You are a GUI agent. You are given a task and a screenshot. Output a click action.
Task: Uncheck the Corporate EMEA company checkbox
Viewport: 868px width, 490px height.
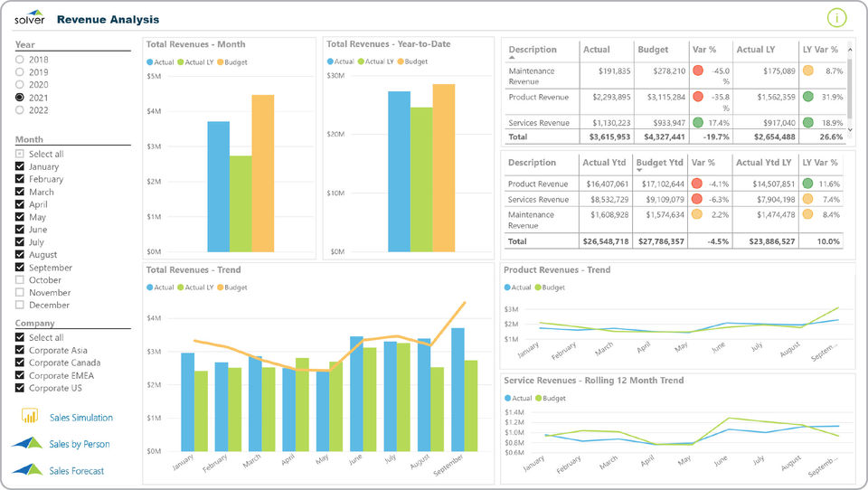tap(20, 375)
